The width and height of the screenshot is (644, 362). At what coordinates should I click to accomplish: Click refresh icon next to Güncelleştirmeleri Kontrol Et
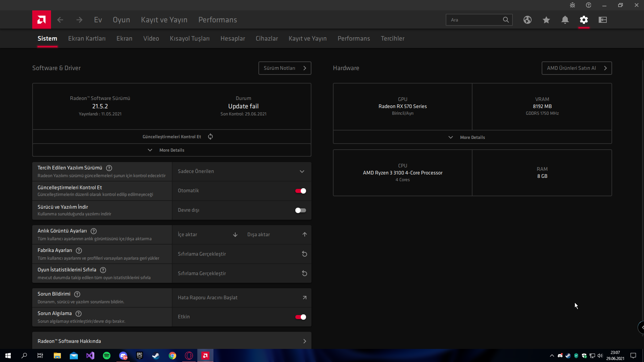pos(210,137)
